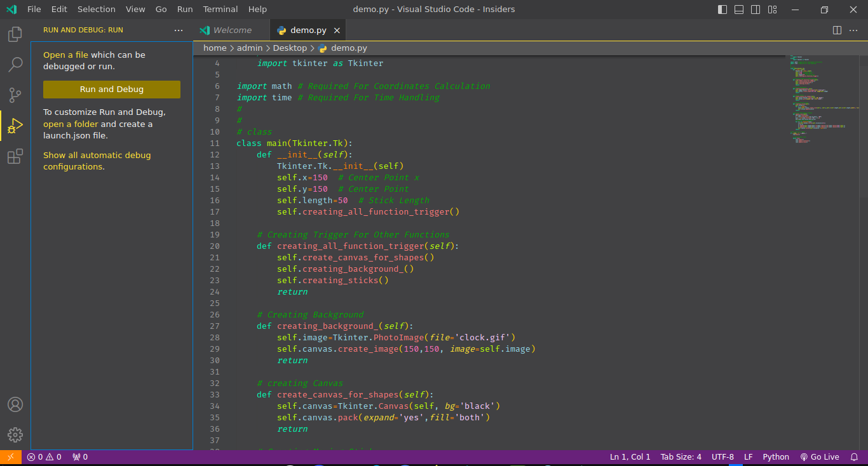868x466 pixels.
Task: Click the 'Open a file' link
Action: coord(65,55)
